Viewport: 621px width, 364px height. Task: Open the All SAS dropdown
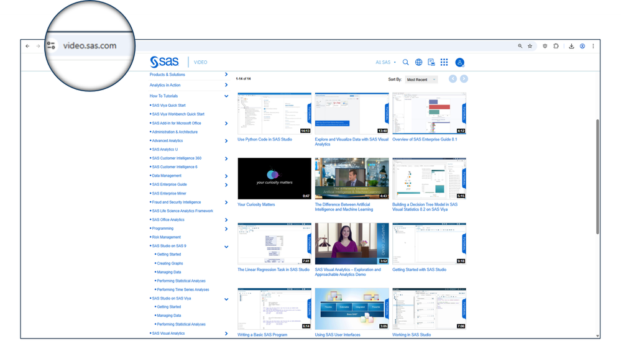pos(385,62)
